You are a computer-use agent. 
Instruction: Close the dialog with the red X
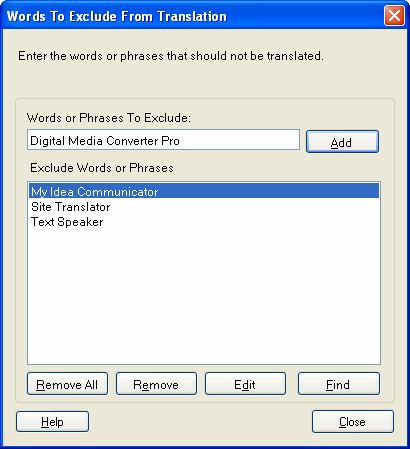pos(394,16)
